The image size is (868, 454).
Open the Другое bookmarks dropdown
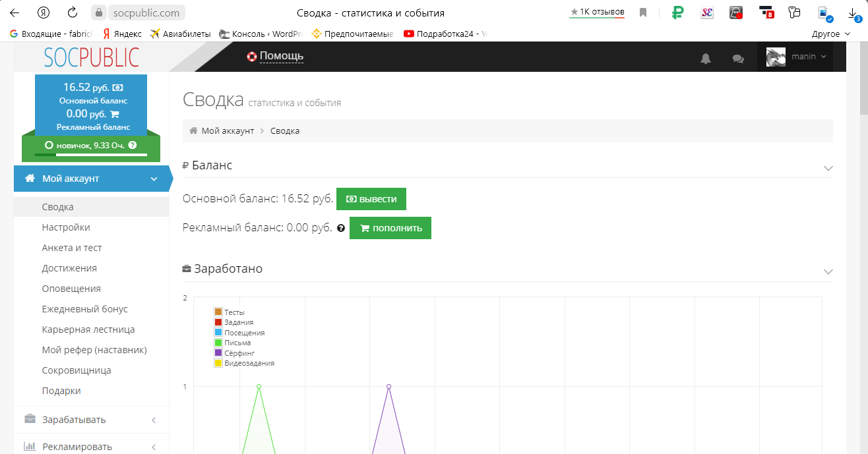click(830, 34)
